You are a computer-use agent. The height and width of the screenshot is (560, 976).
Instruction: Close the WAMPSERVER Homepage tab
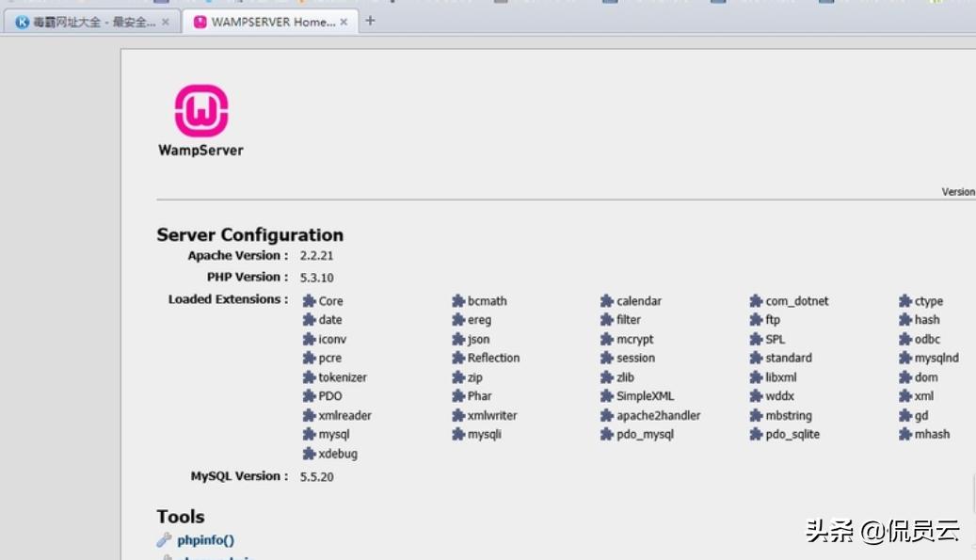coord(344,22)
